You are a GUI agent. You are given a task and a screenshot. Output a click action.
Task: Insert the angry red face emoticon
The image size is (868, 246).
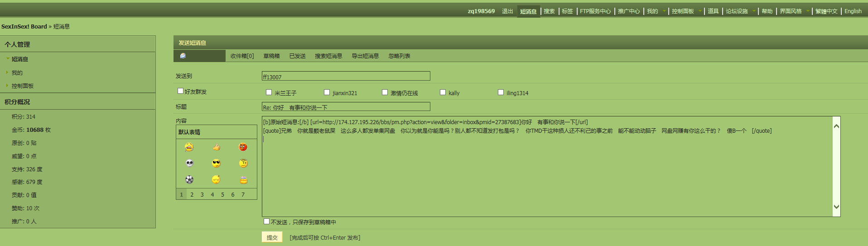pos(243,147)
